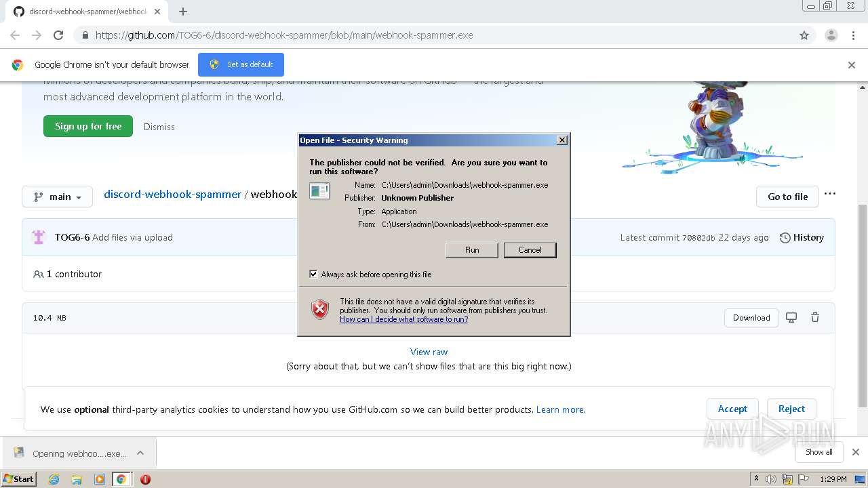The width and height of the screenshot is (868, 488).
Task: Click the address bar URL
Action: [284, 35]
